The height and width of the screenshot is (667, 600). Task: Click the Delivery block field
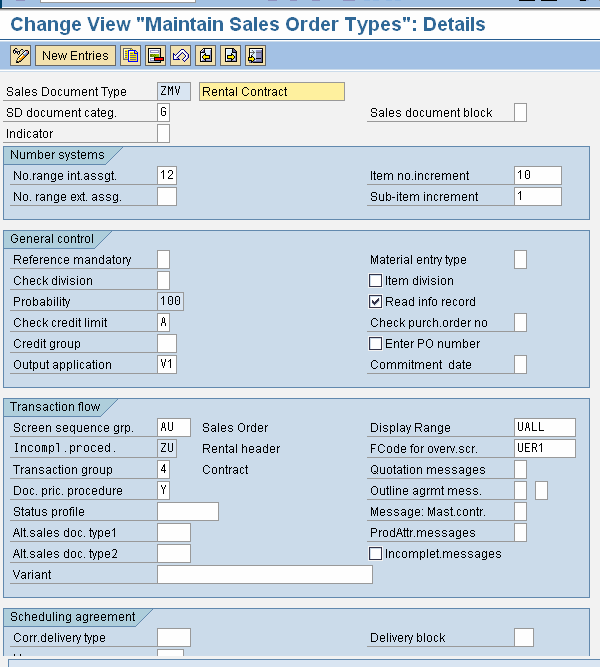point(524,638)
